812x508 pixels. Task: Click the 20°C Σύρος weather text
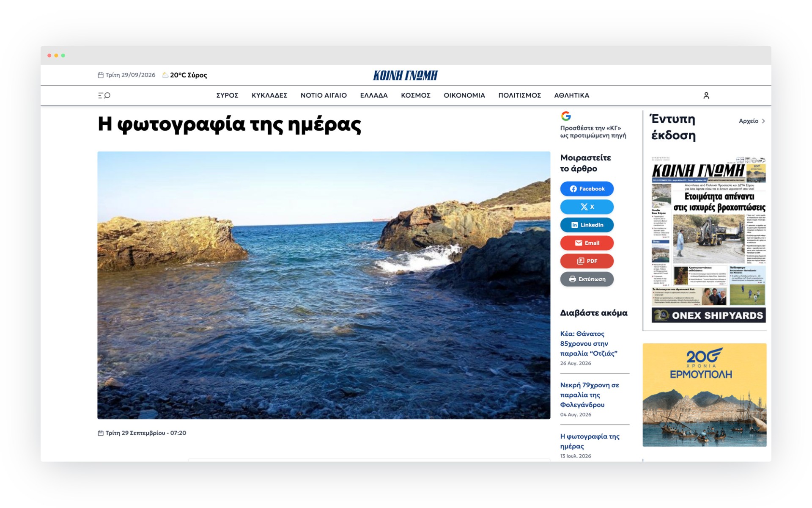click(x=188, y=75)
